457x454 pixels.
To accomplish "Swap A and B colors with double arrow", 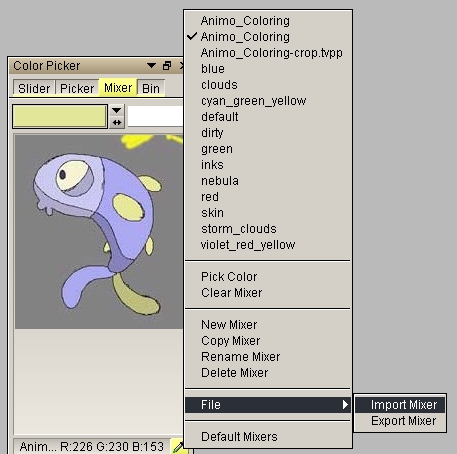I will [117, 122].
